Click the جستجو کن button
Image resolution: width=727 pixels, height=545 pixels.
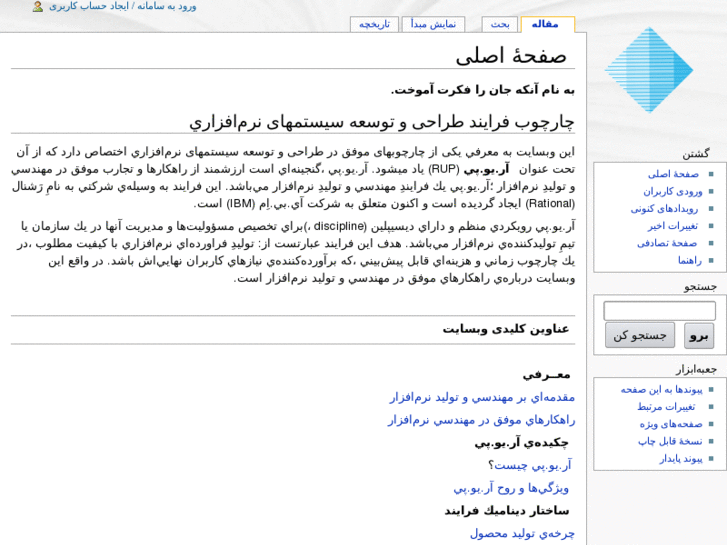(x=640, y=335)
